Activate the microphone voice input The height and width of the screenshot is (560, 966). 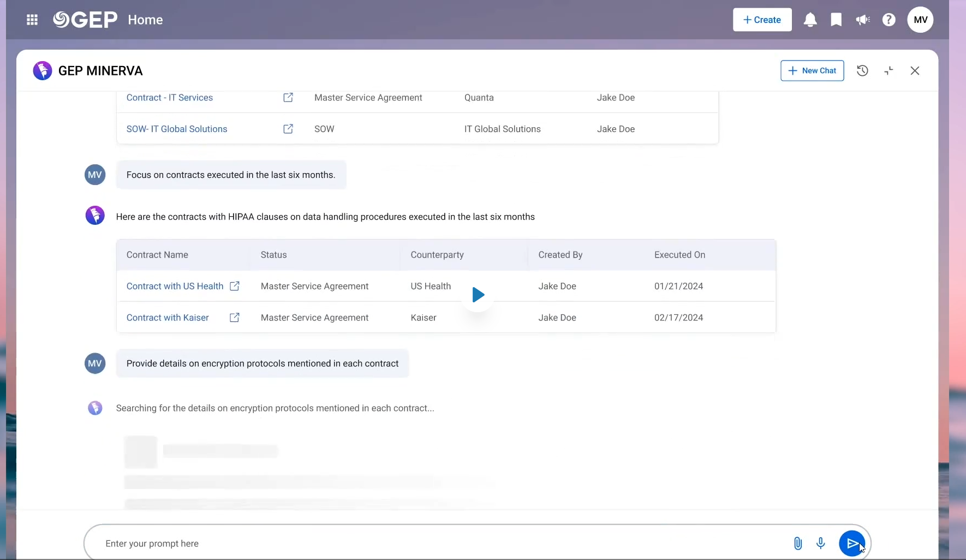820,544
